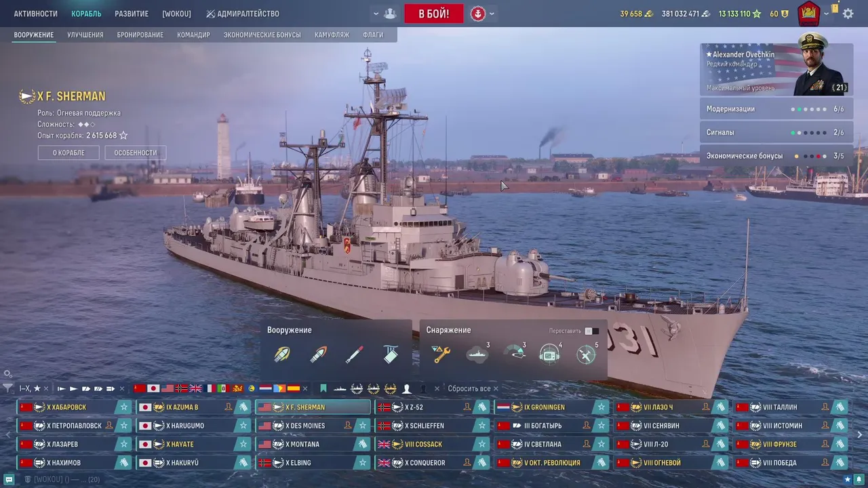This screenshot has height=488, width=868.
Task: Select the Smoke Generator consumable icon
Action: [x=477, y=354]
